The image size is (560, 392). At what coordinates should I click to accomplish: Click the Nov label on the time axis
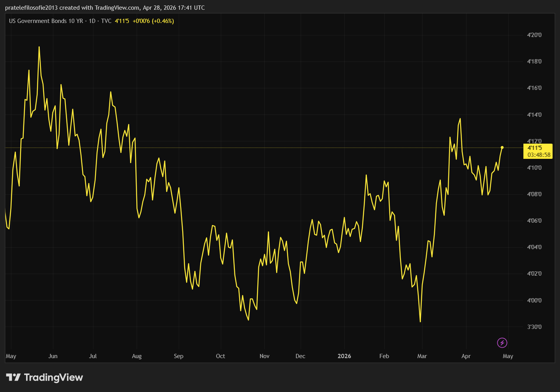[264, 356]
